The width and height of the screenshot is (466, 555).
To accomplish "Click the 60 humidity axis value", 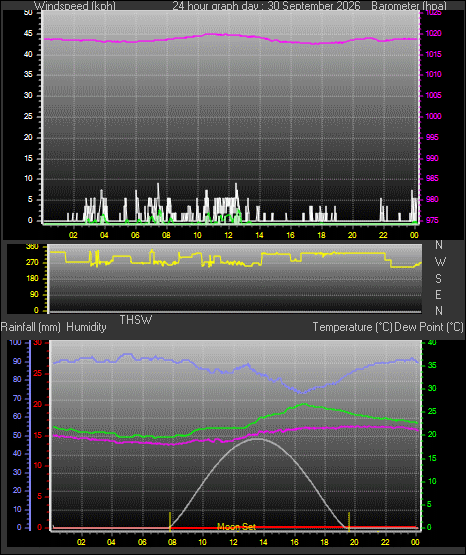I will click(x=17, y=417).
